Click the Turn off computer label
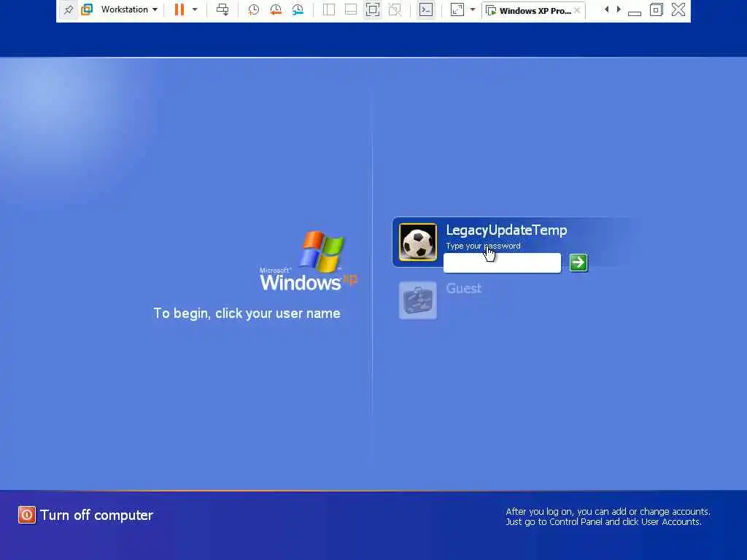The height and width of the screenshot is (560, 747). point(97,516)
